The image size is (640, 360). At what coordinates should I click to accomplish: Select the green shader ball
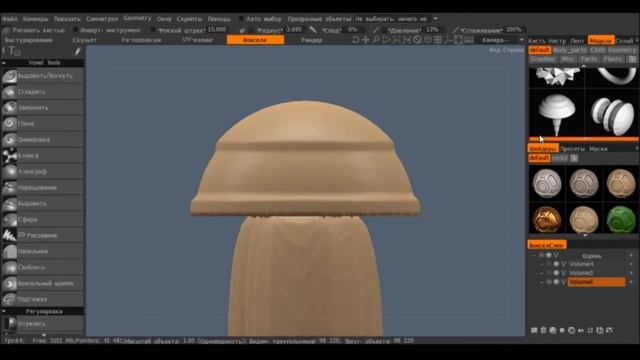pyautogui.click(x=621, y=219)
